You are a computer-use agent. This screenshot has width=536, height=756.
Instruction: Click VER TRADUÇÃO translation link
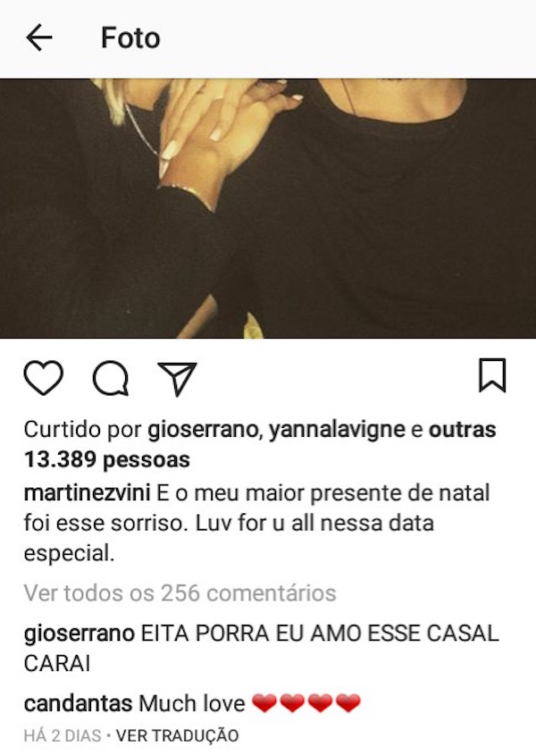178,735
